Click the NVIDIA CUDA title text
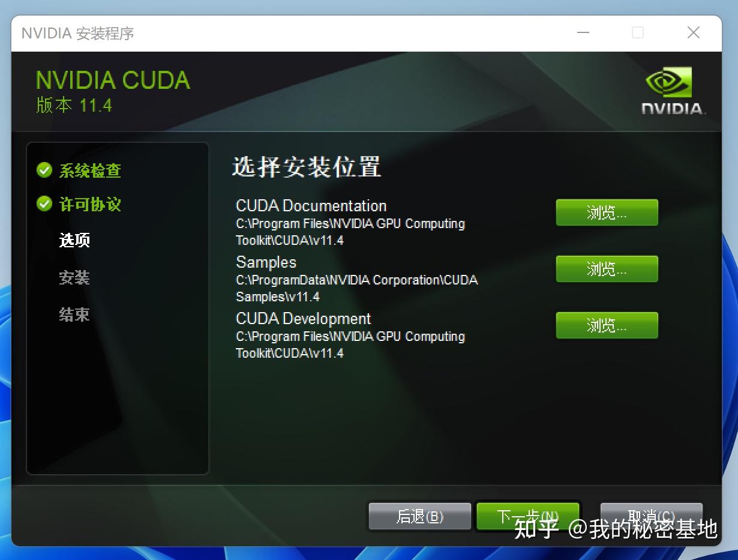This screenshot has width=738, height=560. [x=113, y=80]
